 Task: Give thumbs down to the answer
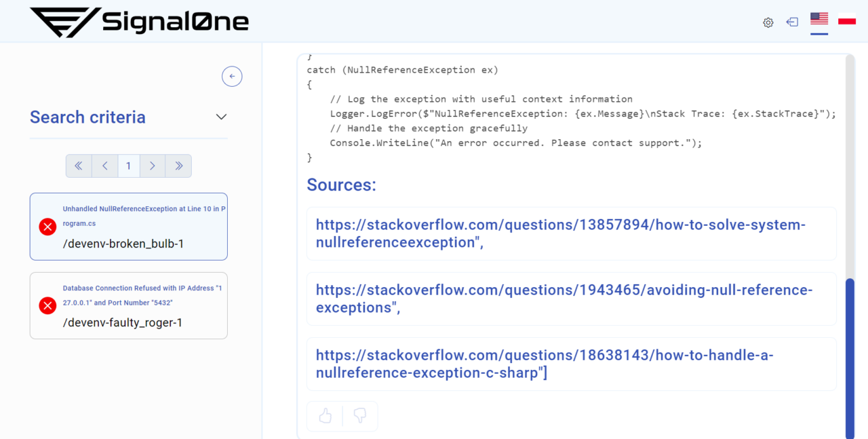tap(359, 416)
